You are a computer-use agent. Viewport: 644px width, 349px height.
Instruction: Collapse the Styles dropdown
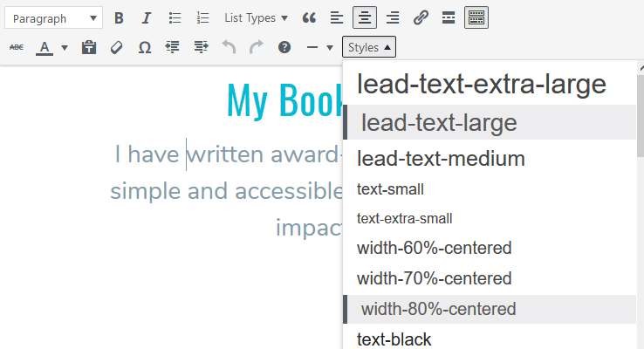(369, 47)
